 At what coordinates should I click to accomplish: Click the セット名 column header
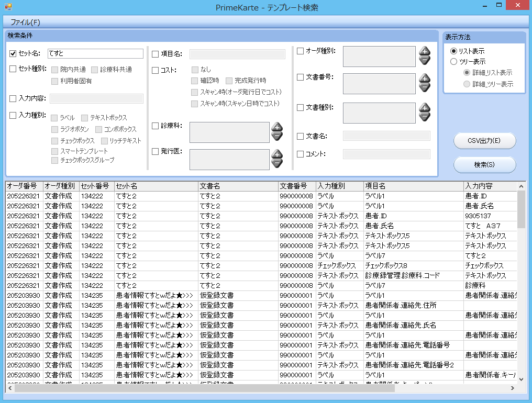pos(156,186)
